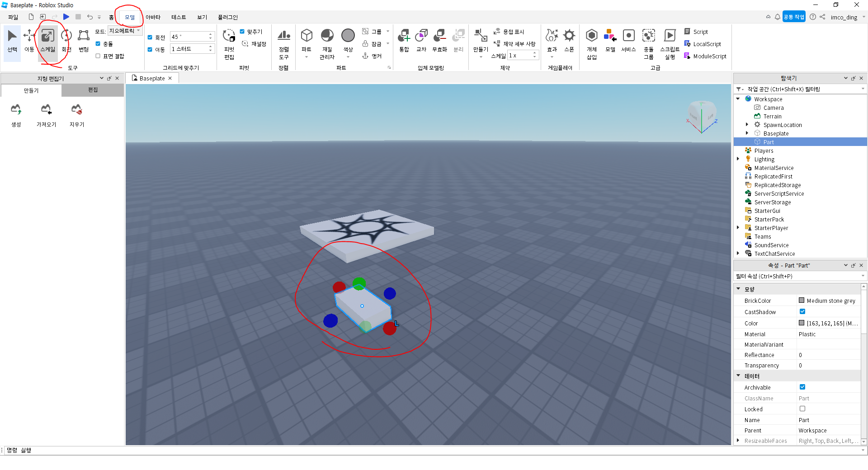The height and width of the screenshot is (470, 868).
Task: Open the 파일 (File) menu
Action: [13, 17]
